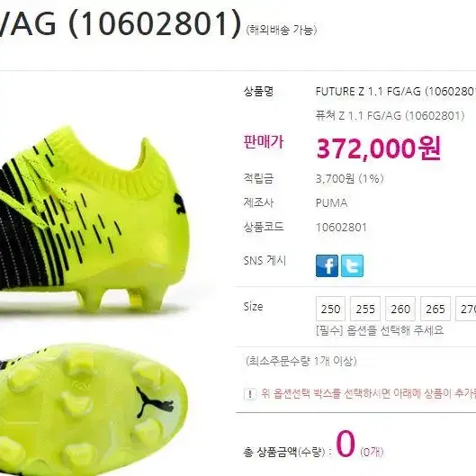Image resolution: width=476 pixels, height=476 pixels.
Task: Click product code 10602801 value
Action: pyautogui.click(x=341, y=228)
